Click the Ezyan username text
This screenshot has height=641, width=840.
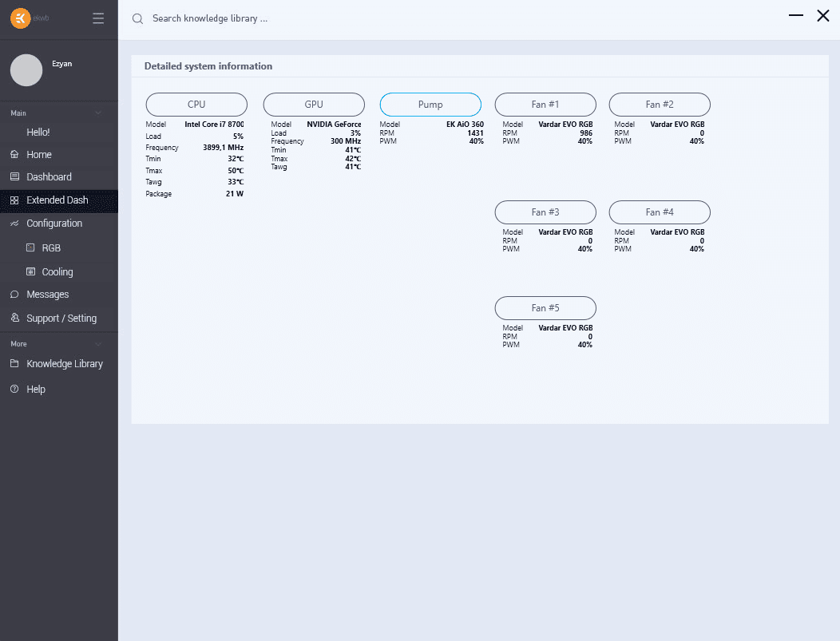tap(62, 64)
